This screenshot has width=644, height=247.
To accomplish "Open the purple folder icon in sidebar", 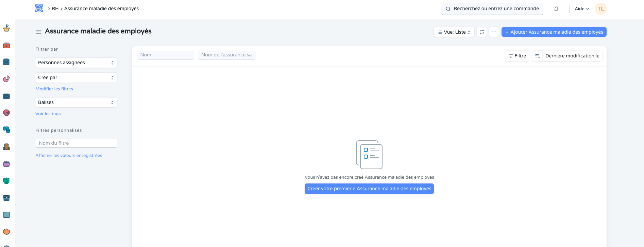I will click(6, 164).
